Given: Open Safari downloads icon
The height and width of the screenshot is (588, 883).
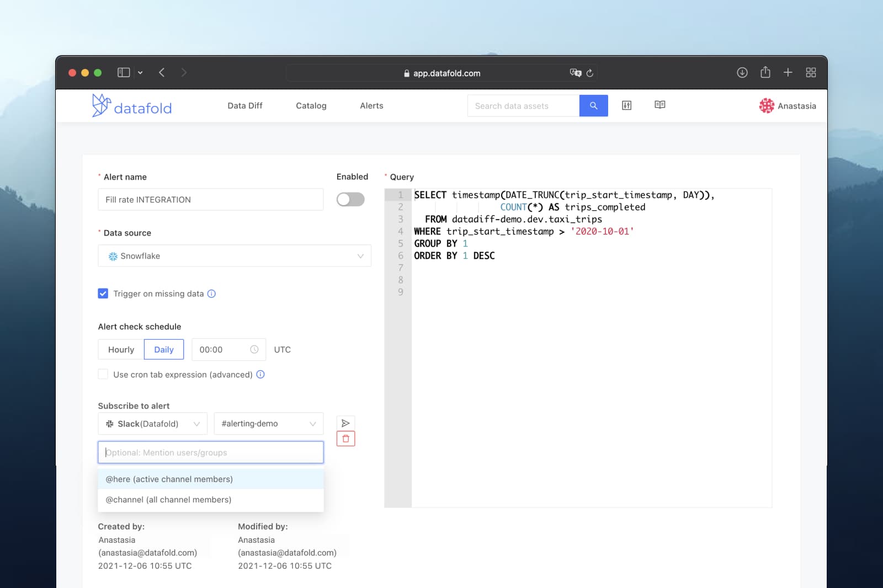Looking at the screenshot, I should 742,72.
